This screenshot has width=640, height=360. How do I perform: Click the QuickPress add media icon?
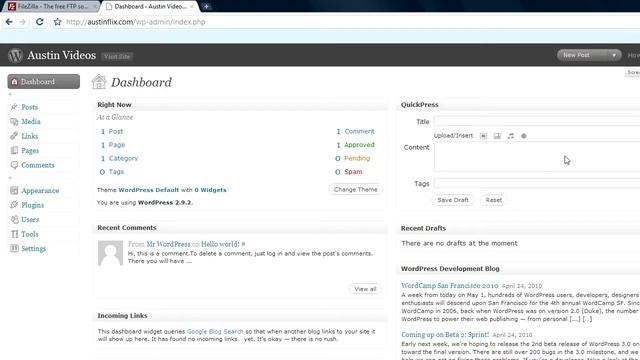pos(524,136)
